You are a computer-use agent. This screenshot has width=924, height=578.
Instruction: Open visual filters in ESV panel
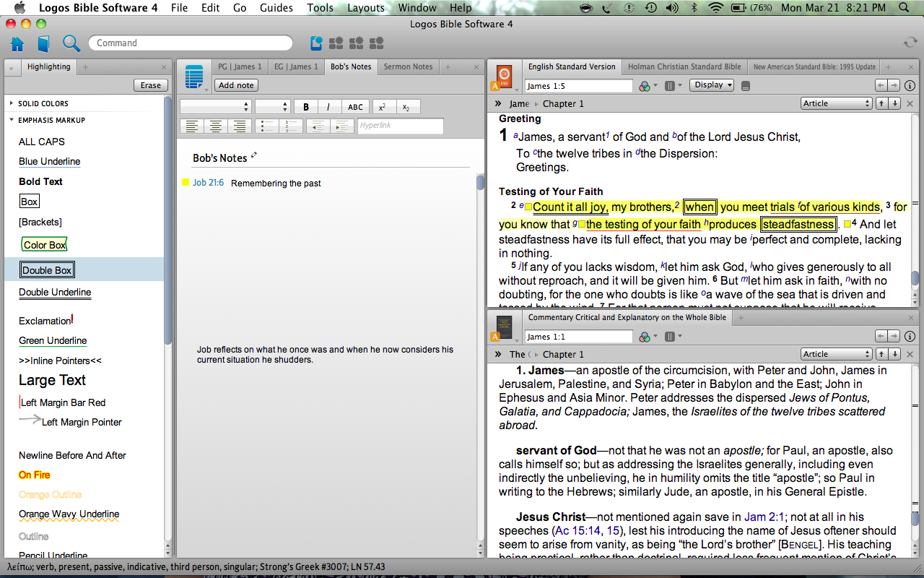coord(648,85)
